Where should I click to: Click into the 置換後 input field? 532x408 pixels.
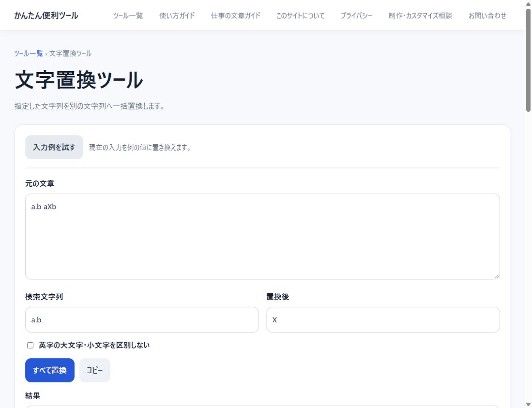click(x=383, y=319)
